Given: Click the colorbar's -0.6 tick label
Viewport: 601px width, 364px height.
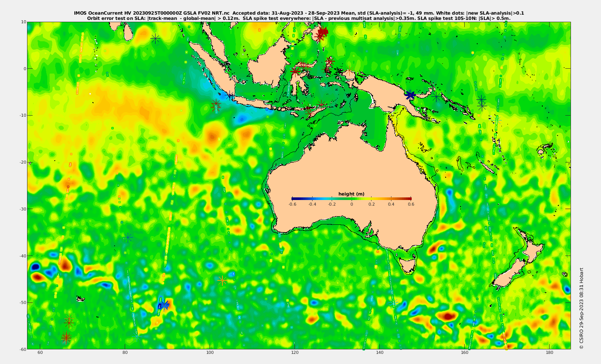Looking at the screenshot, I should [x=292, y=204].
